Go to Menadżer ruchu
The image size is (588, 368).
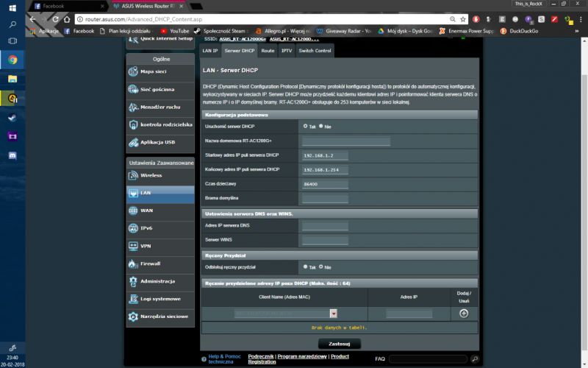pos(160,107)
